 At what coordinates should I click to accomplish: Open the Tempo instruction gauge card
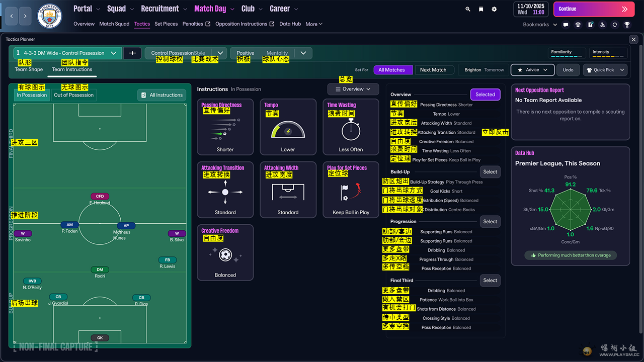(x=288, y=127)
